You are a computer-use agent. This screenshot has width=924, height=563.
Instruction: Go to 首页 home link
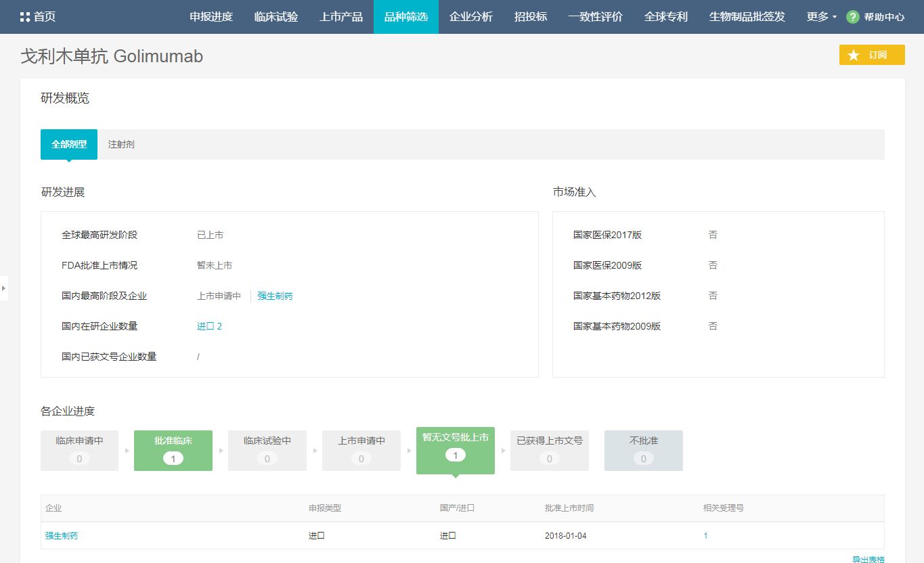(45, 17)
